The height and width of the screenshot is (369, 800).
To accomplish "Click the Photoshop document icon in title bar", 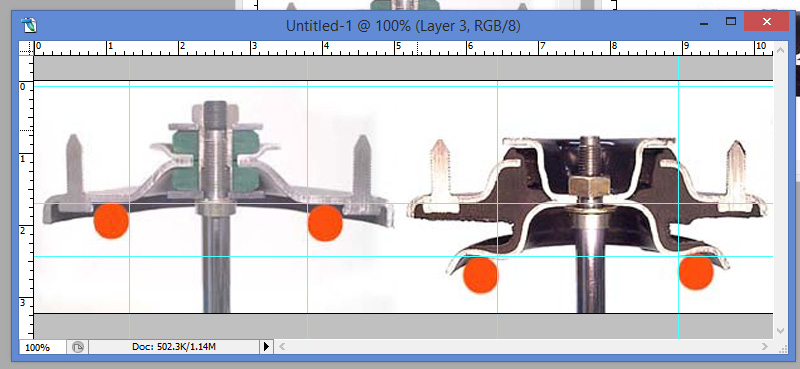I will click(29, 24).
